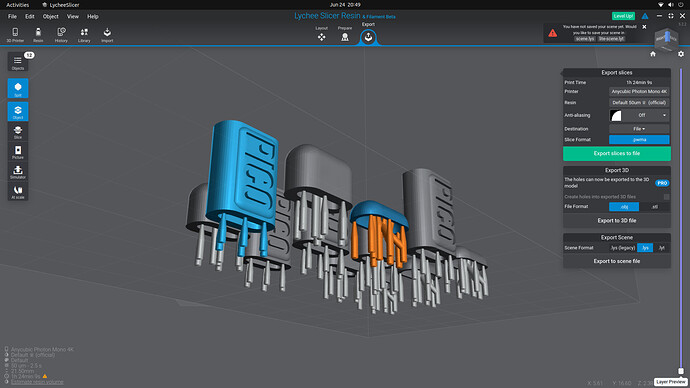Reset view with the home icon
This screenshot has width=690, height=388.
point(653,54)
